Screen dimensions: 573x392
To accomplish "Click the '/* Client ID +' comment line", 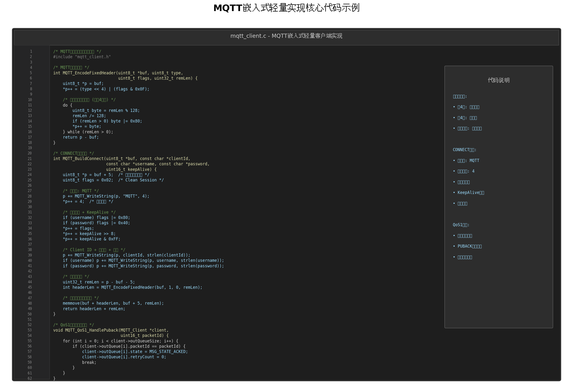I will coord(94,250).
